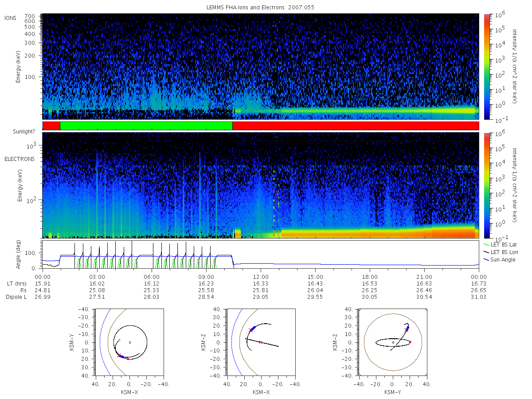Click the ion spectrogram panel
The height and width of the screenshot is (399, 532).
pos(261,66)
